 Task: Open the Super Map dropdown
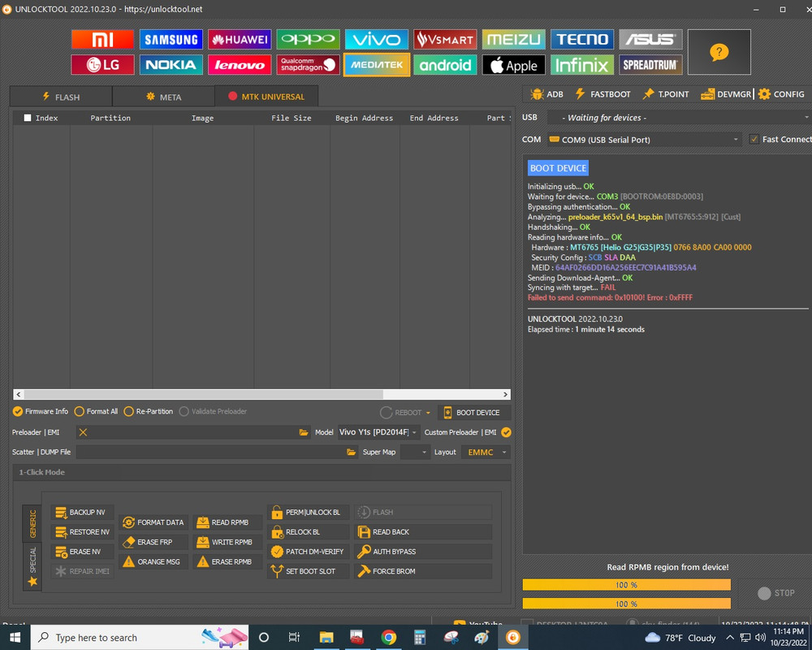[x=415, y=452]
